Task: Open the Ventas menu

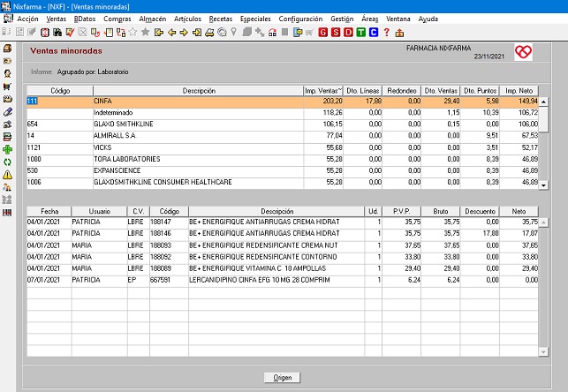Action: point(57,19)
